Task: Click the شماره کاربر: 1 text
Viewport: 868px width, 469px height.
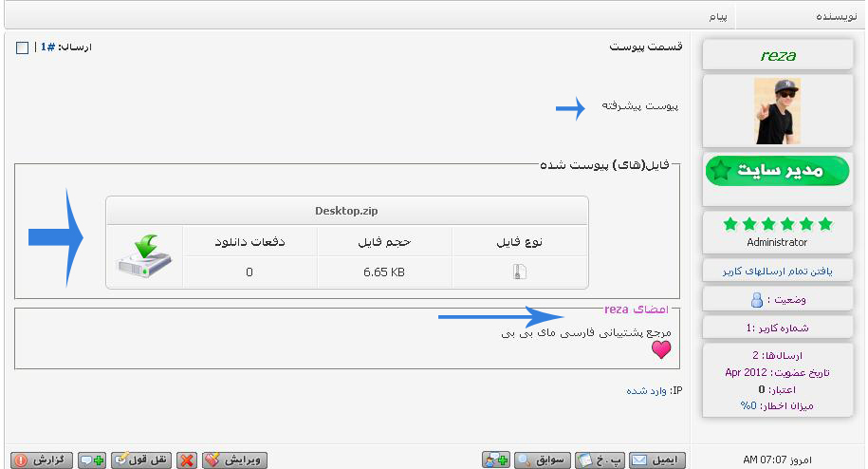Action: point(777,328)
